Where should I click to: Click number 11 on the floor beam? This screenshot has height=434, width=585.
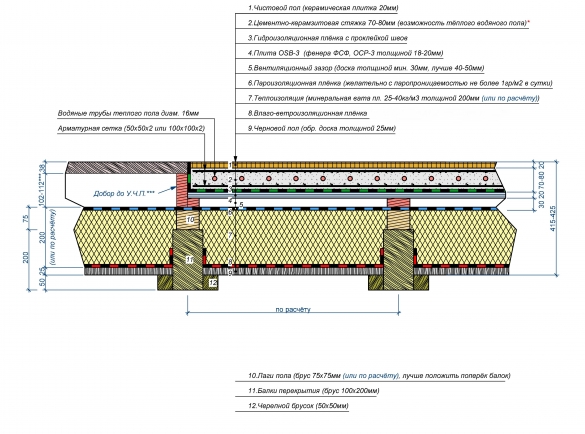pos(189,259)
